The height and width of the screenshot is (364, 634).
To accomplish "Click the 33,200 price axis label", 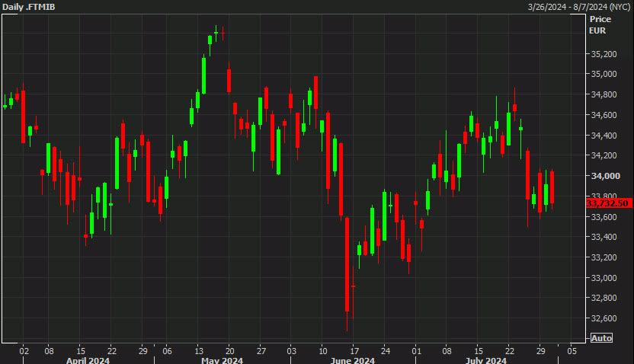I will click(604, 257).
